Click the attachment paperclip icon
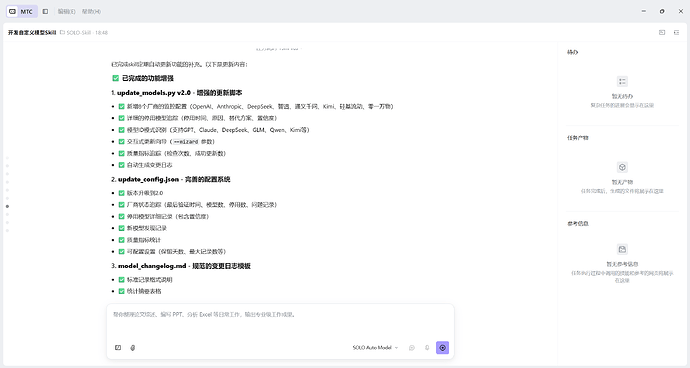This screenshot has width=690, height=368. [132, 348]
